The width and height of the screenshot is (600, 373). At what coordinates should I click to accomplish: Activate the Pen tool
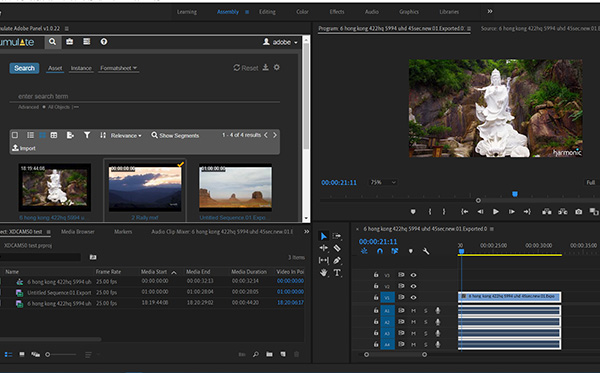(337, 260)
